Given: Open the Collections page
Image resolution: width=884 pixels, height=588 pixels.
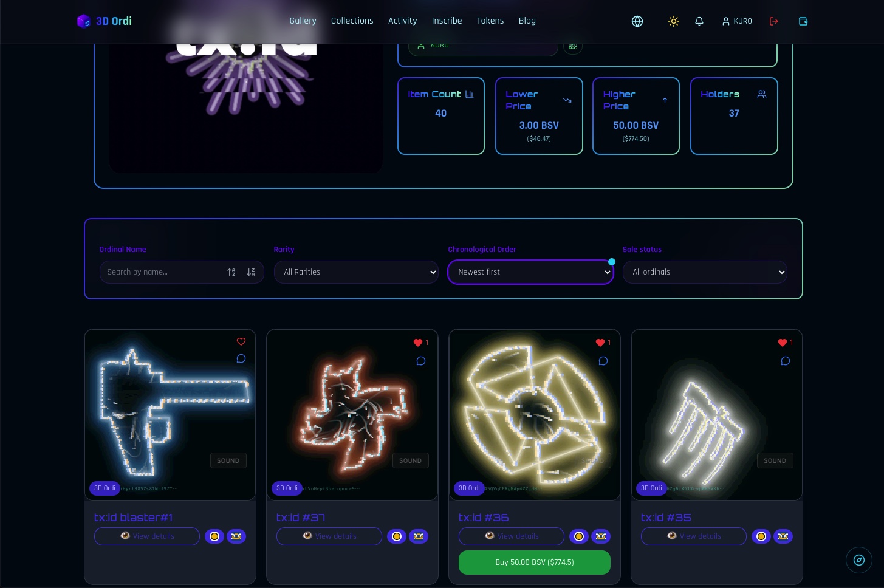Looking at the screenshot, I should tap(352, 21).
